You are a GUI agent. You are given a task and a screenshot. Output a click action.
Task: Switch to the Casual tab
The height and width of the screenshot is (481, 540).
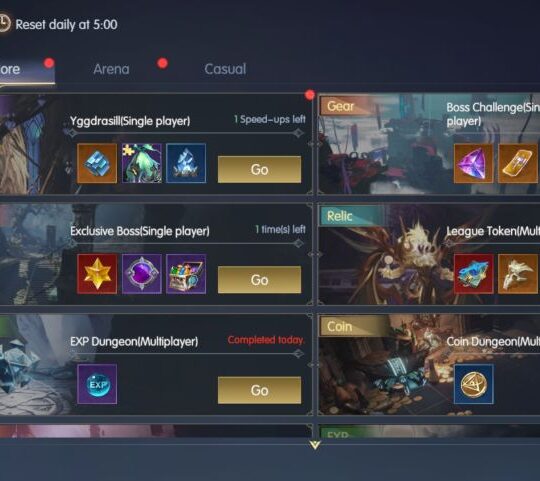(x=225, y=69)
